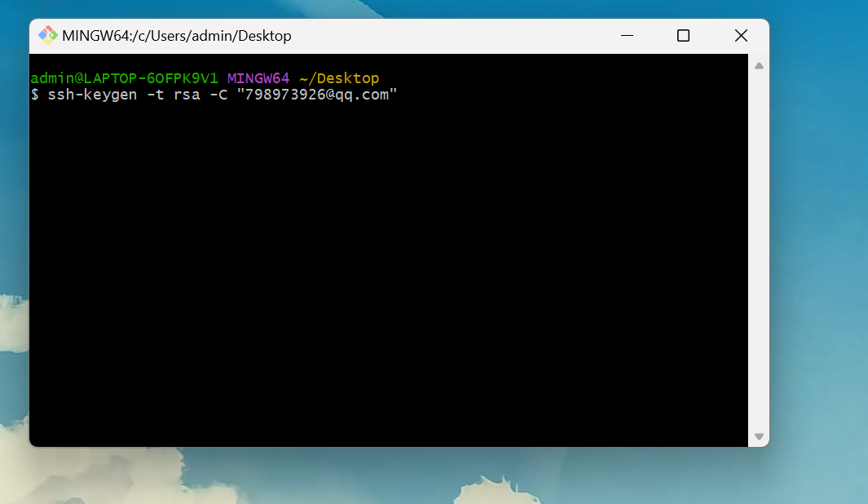Screen dimensions: 868x504
Task: Click the scrollbar up arrow
Action: pyautogui.click(x=759, y=65)
